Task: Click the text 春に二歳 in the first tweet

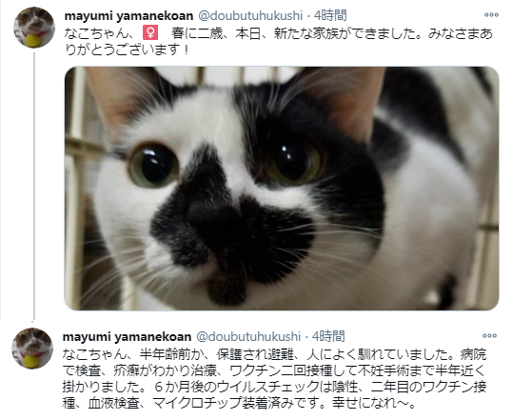Action: [197, 33]
